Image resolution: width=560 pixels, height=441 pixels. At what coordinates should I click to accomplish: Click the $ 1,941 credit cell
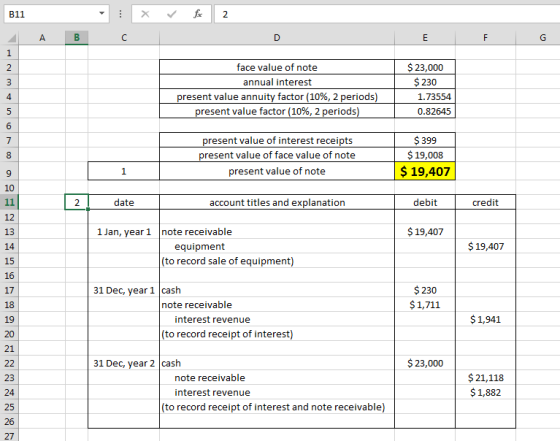pyautogui.click(x=485, y=320)
